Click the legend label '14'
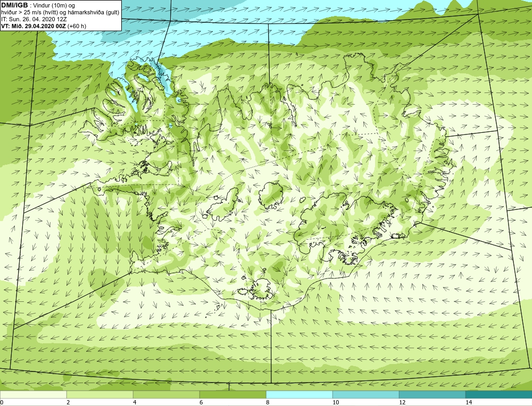532x406 pixels. [469, 402]
